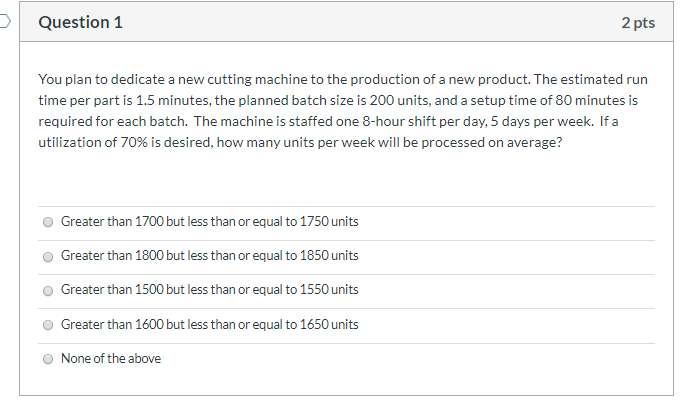Choose the 'None of the above' radio button

click(x=48, y=359)
